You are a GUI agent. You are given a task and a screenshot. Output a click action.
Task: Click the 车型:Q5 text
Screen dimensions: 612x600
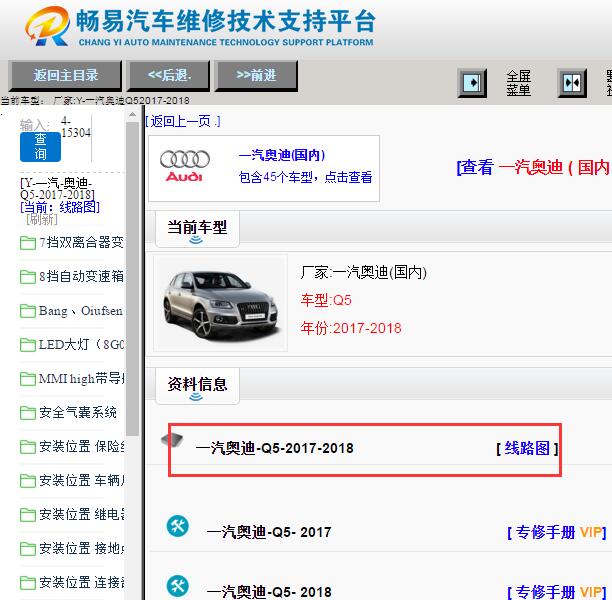pos(326,300)
